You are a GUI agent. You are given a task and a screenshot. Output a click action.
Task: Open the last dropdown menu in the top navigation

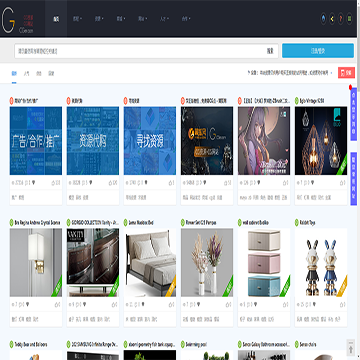click(186, 19)
